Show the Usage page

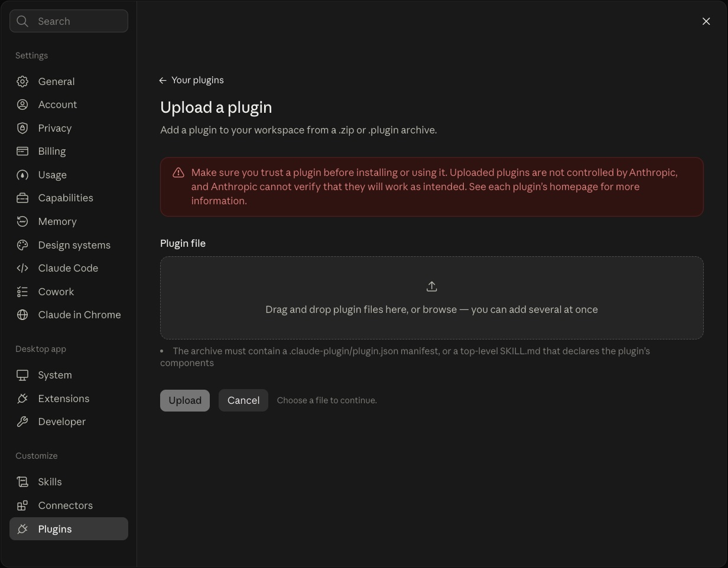coord(69,175)
